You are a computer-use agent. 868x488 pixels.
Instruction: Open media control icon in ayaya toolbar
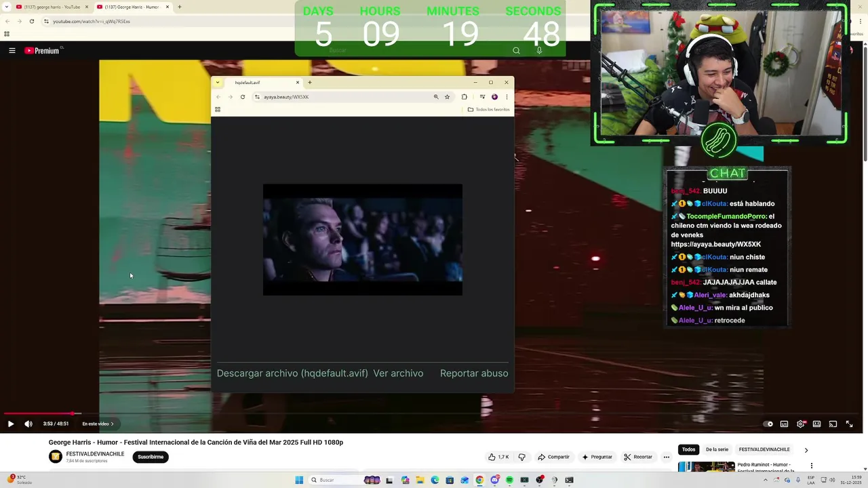482,97
